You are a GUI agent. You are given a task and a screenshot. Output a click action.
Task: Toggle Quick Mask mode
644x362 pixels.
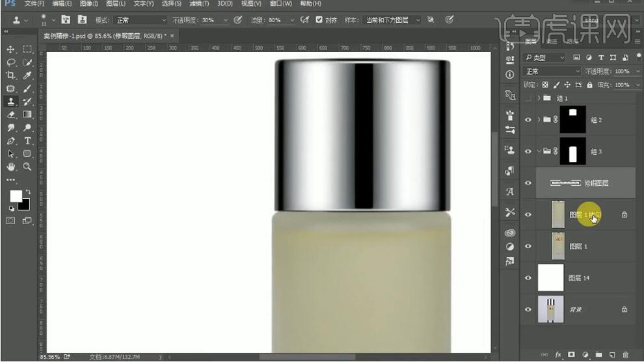(x=10, y=221)
